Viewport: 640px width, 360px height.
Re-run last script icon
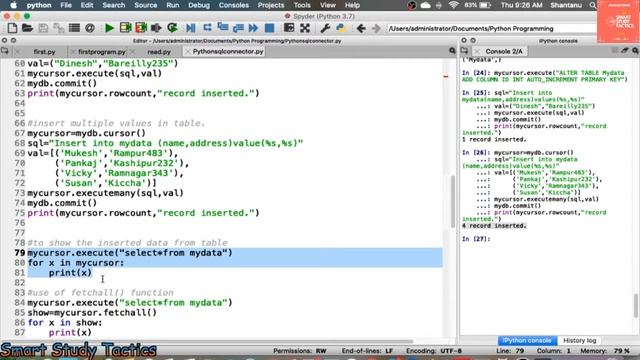pyautogui.click(x=172, y=28)
